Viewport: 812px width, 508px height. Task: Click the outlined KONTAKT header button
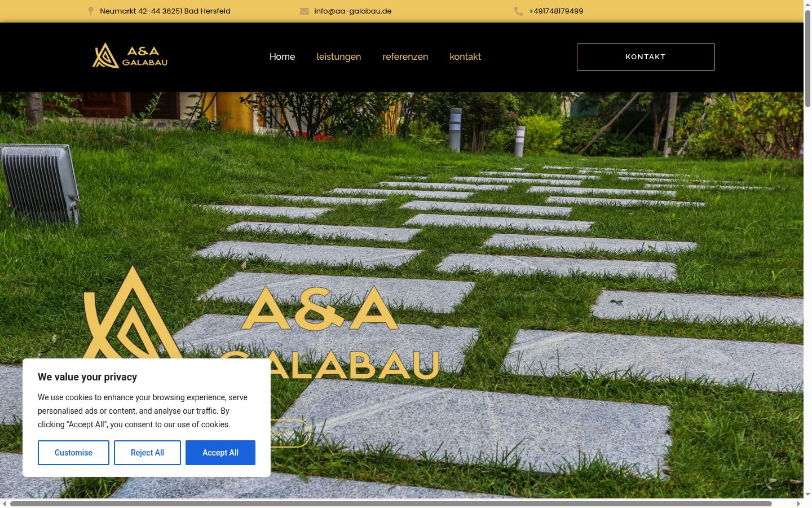(x=646, y=57)
